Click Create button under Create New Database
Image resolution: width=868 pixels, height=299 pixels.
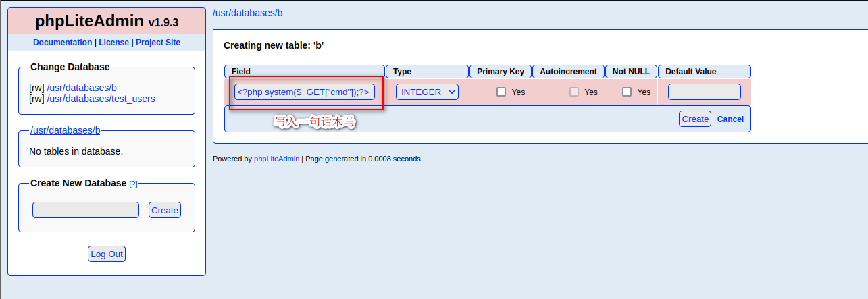pyautogui.click(x=165, y=210)
